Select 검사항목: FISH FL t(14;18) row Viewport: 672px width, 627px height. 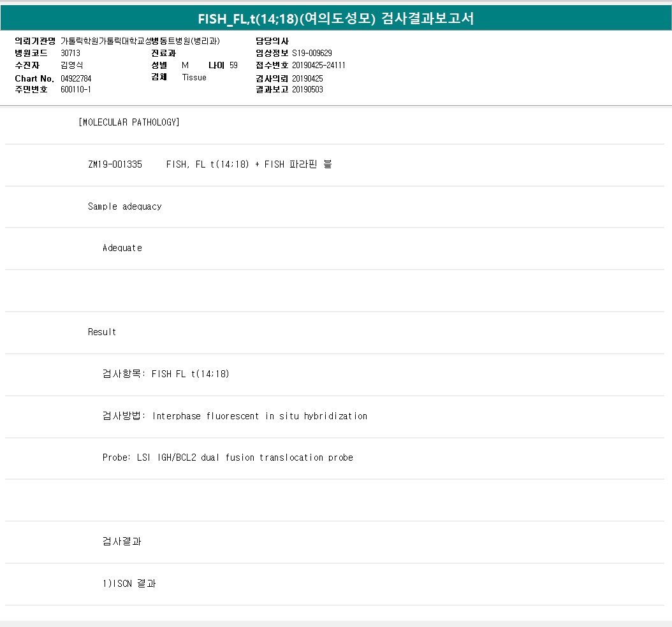tap(335, 374)
